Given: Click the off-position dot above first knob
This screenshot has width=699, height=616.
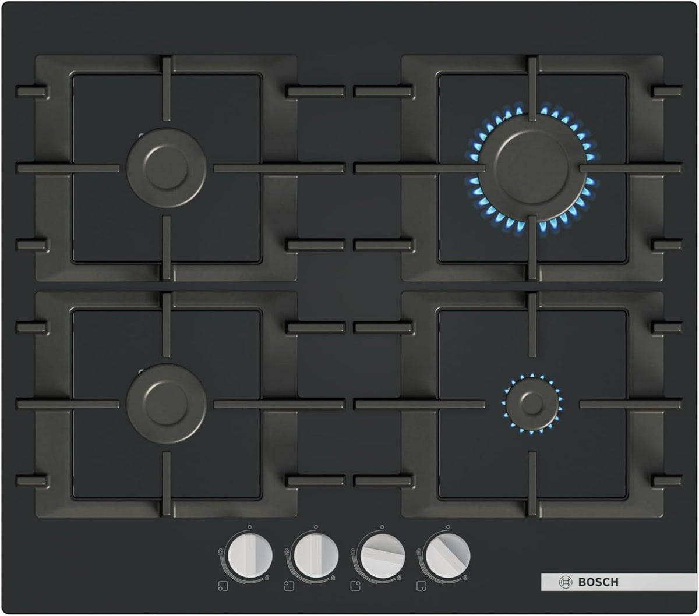Looking at the screenshot, I should tap(249, 527).
